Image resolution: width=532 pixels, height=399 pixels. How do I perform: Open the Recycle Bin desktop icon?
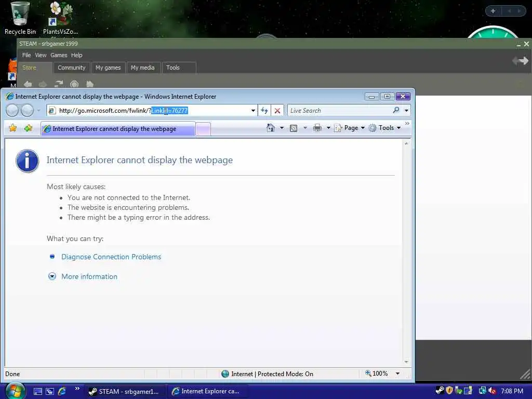coord(20,18)
